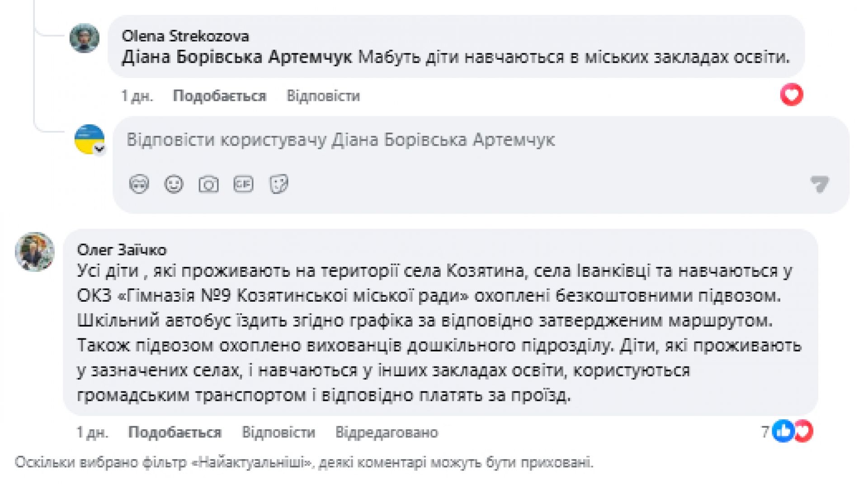Screen dimensions: 868x484
Task: Click tagged name Діана Борівська Артемчук
Action: click(236, 57)
